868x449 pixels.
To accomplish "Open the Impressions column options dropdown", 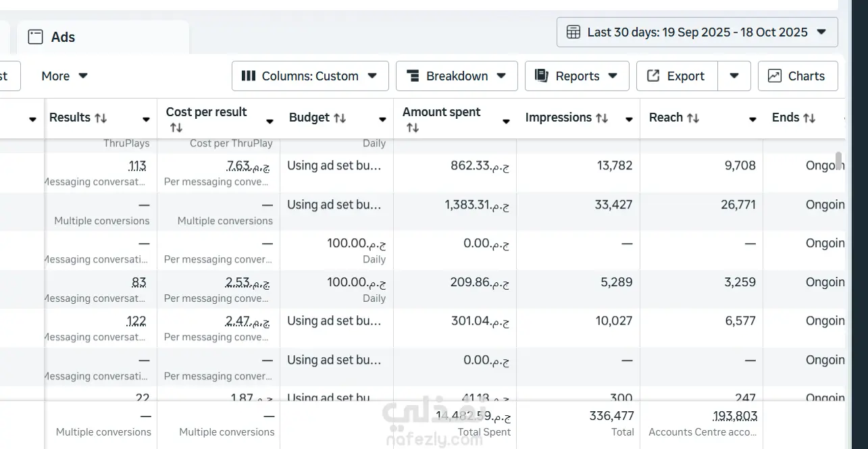I will pos(629,120).
